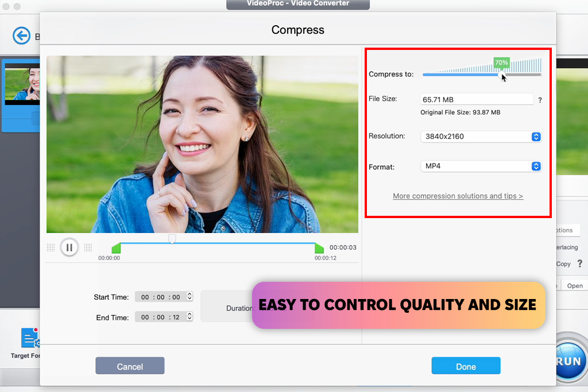The image size is (588, 392).
Task: Click the right green trim end marker
Action: point(319,248)
